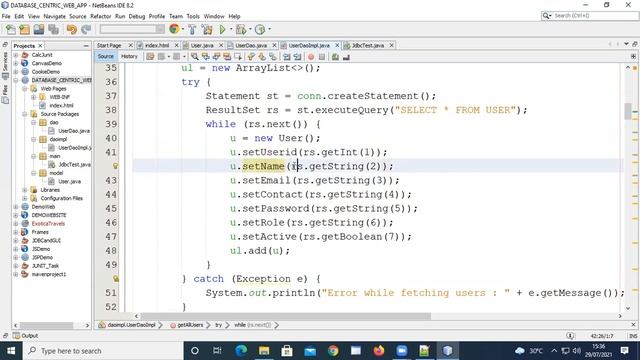Click the Chrome browser icon in toolbar
Image resolution: width=640 pixels, height=360 pixels.
pos(174,29)
